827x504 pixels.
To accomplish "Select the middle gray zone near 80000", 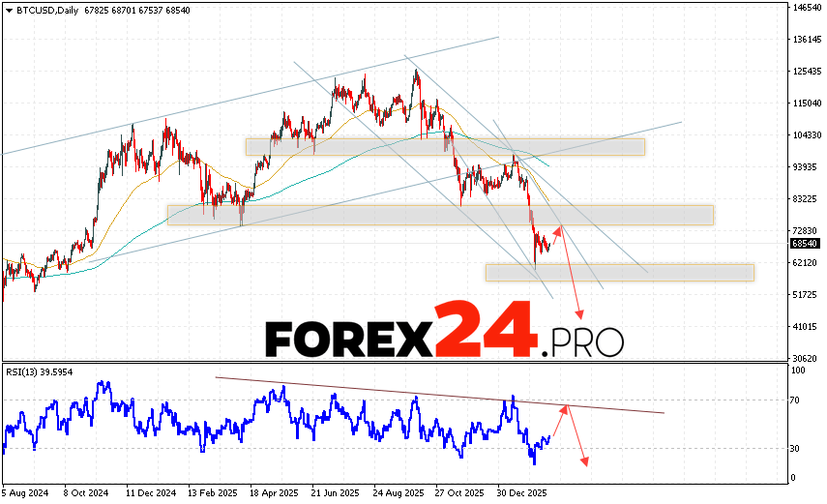I will tap(440, 215).
